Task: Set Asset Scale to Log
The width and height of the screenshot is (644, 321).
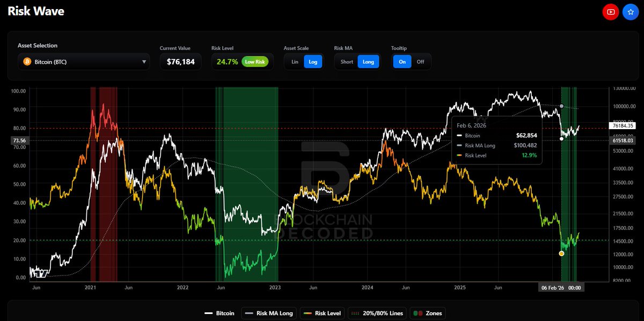Action: coord(313,62)
